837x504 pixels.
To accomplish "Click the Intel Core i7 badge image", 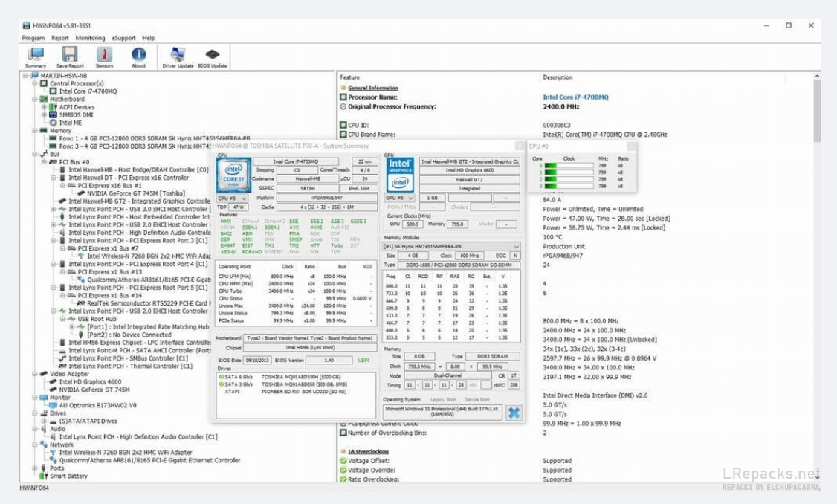I will point(234,175).
